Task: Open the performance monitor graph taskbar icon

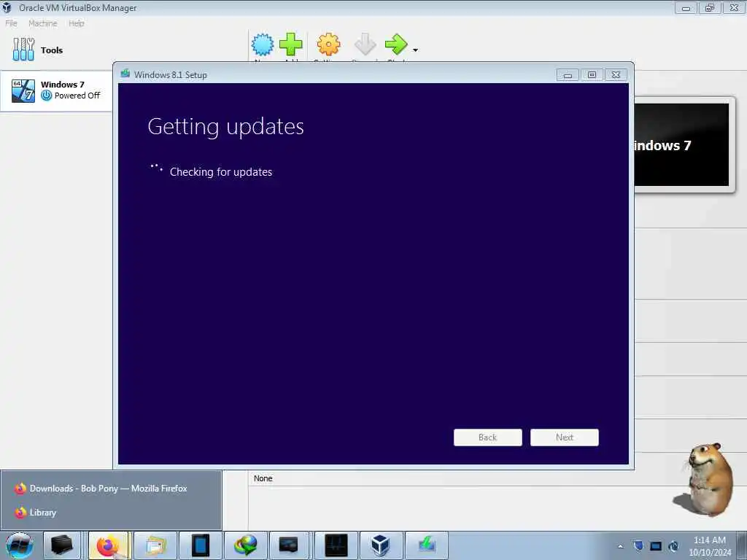Action: click(336, 545)
